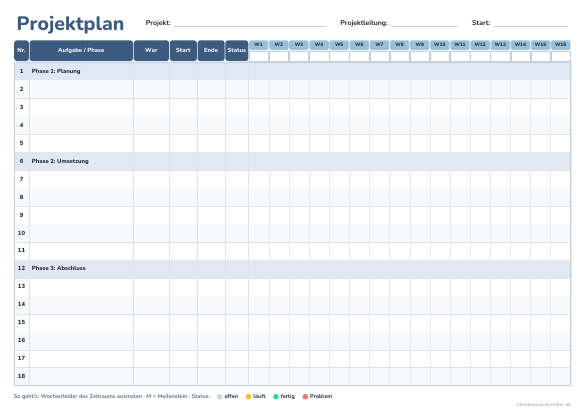
Task: Click row number 11
Action: (22, 250)
